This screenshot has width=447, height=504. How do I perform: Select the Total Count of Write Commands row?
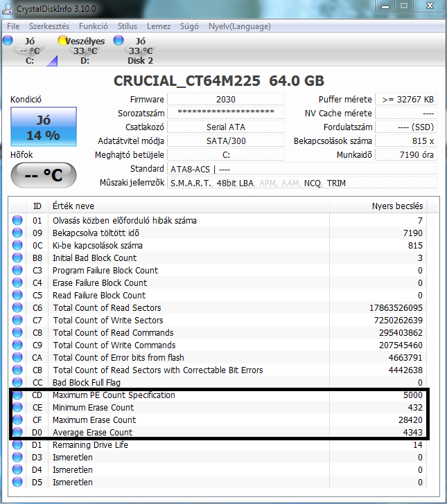(218, 345)
